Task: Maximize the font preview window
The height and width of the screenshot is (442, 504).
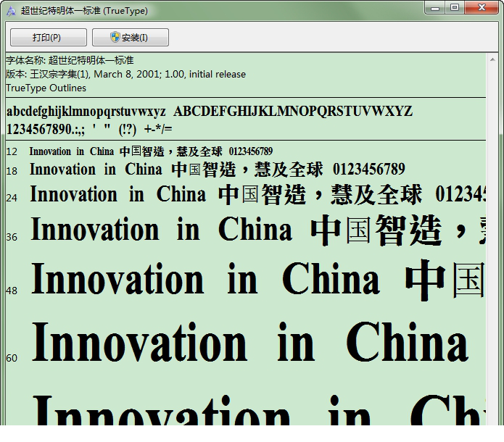Action: [x=455, y=8]
